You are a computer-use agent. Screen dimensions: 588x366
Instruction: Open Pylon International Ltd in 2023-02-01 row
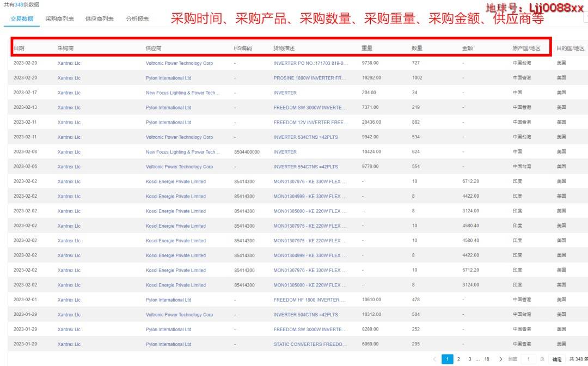pos(168,300)
